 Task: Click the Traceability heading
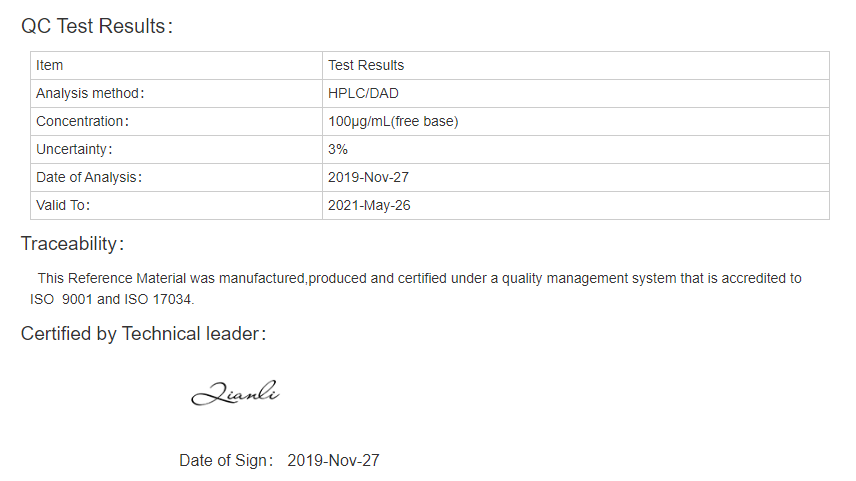click(73, 244)
